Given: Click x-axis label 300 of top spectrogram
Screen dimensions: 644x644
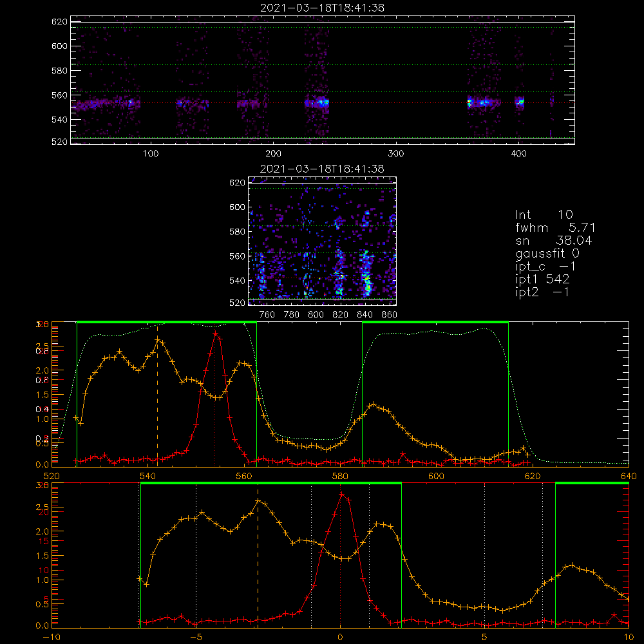Looking at the screenshot, I should pos(396,154).
